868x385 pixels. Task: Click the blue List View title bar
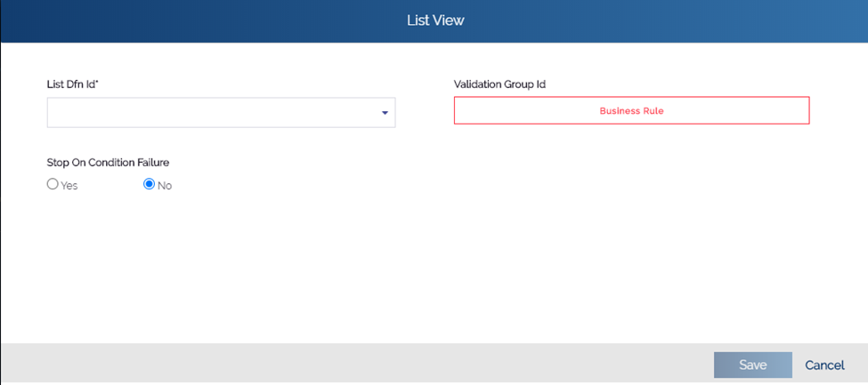(x=434, y=21)
